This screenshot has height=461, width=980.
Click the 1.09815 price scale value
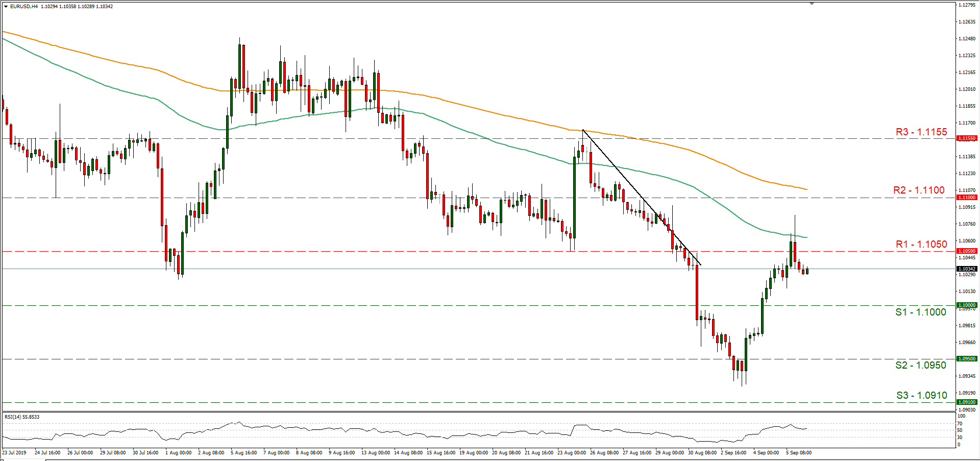pos(967,326)
